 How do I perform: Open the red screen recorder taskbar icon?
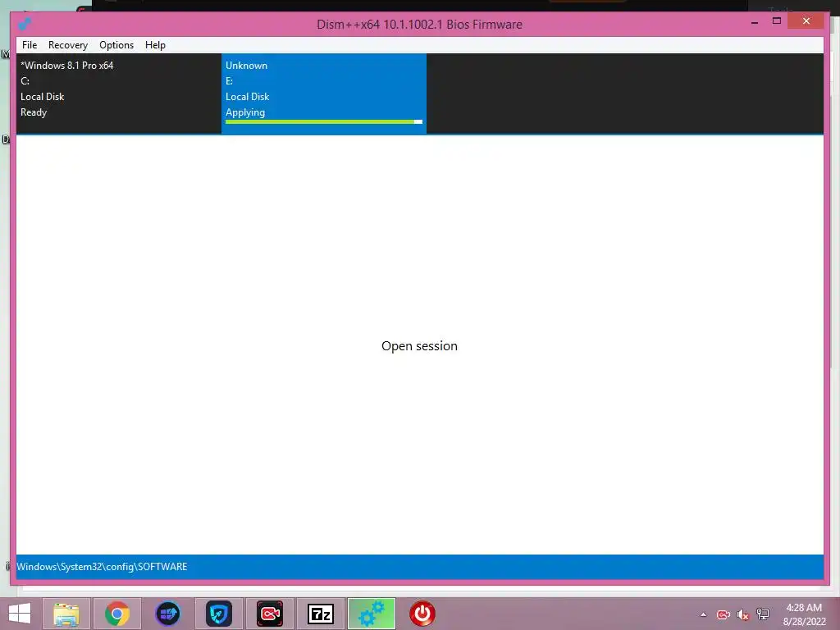tap(269, 614)
